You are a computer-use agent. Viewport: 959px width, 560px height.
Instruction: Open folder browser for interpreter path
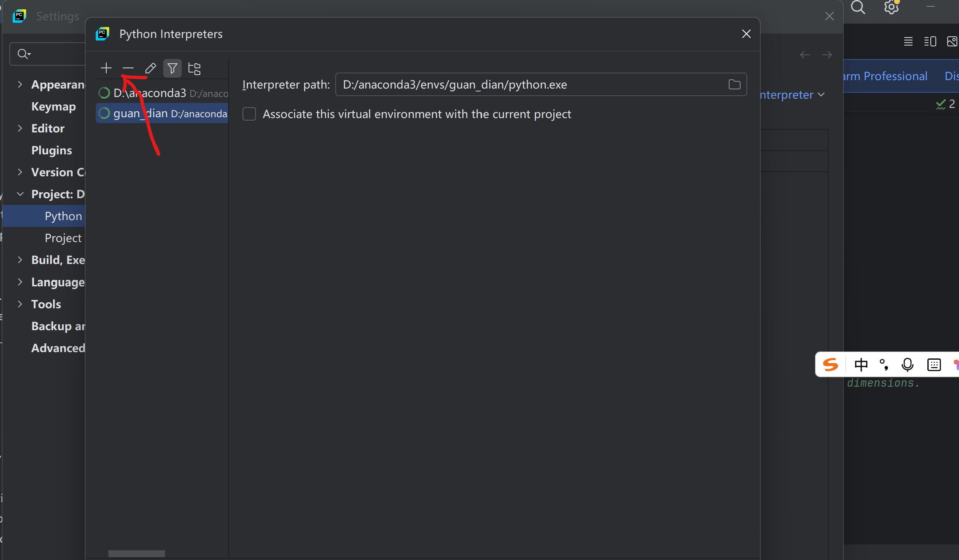coord(734,84)
